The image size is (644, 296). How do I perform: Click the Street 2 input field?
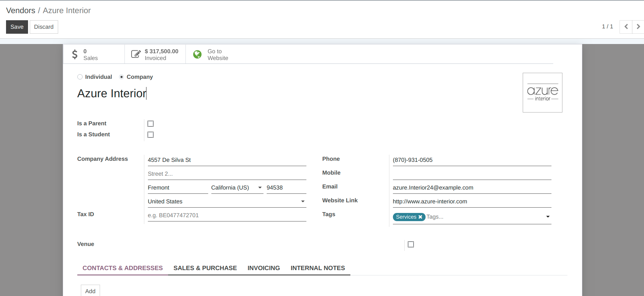pyautogui.click(x=227, y=174)
